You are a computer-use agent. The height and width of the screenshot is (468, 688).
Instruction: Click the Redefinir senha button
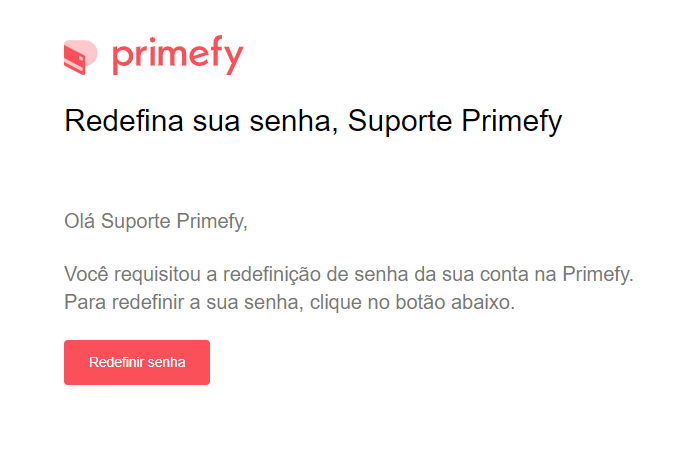pos(137,362)
